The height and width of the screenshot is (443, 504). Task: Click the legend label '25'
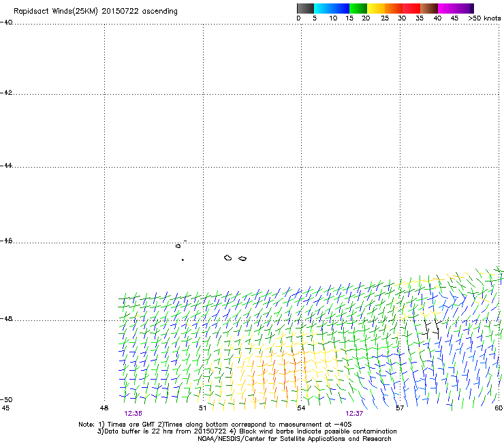(385, 18)
